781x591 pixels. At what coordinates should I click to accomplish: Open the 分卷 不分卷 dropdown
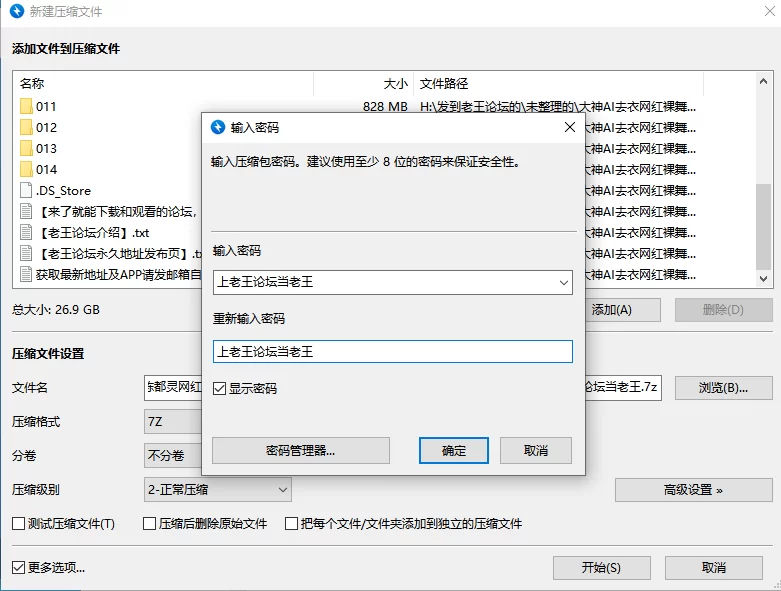(173, 455)
